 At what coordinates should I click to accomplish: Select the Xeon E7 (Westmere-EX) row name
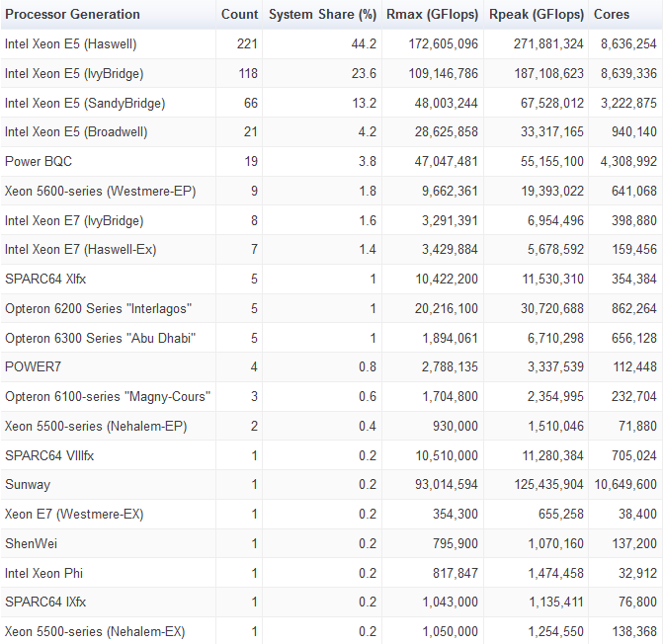tap(74, 514)
